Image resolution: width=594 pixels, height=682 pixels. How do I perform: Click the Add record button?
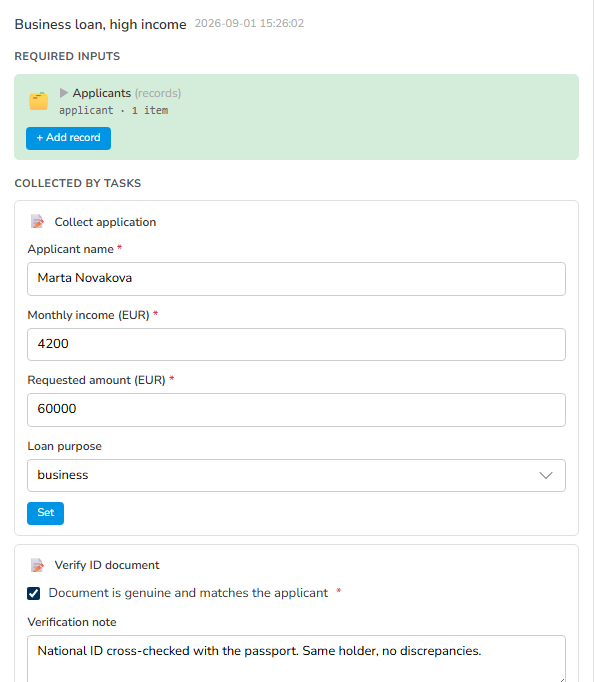tap(68, 138)
